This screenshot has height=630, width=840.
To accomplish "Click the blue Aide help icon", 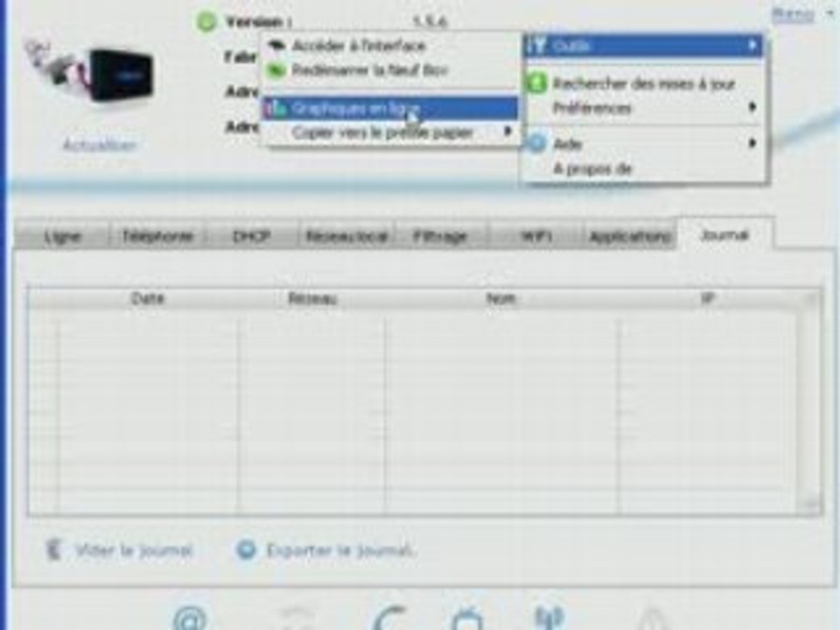I will [x=536, y=143].
